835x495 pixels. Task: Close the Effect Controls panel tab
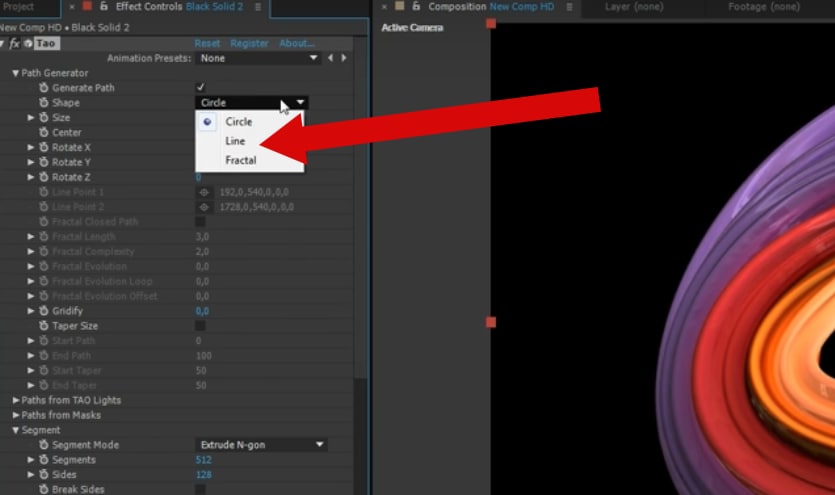coord(72,7)
